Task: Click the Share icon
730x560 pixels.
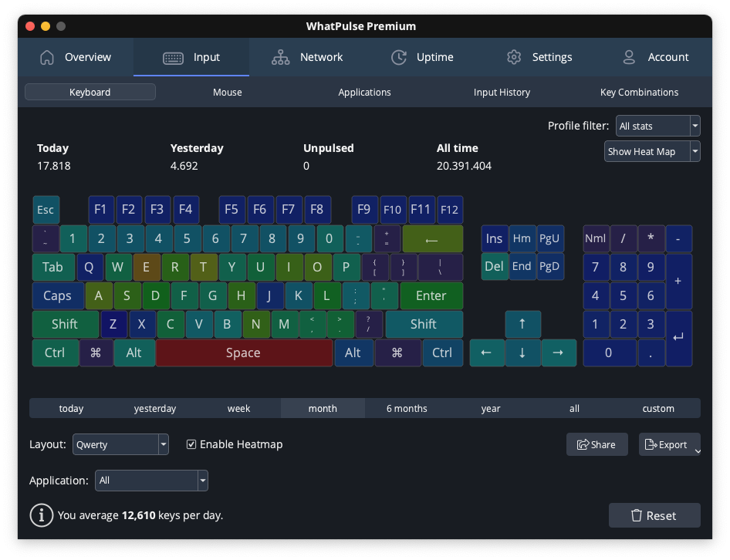Action: 585,444
